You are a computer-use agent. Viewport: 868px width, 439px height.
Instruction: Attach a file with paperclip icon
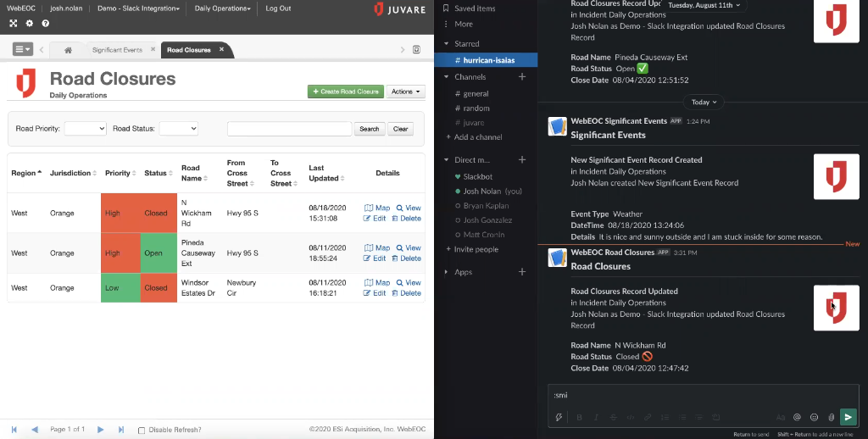pyautogui.click(x=831, y=418)
